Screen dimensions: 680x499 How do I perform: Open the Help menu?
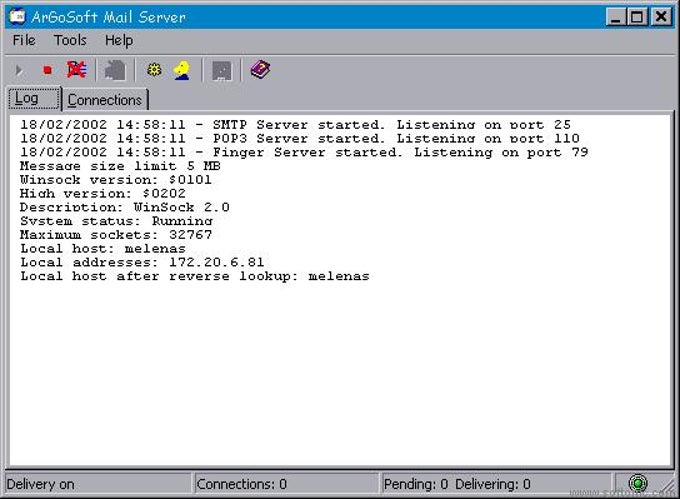click(x=119, y=40)
